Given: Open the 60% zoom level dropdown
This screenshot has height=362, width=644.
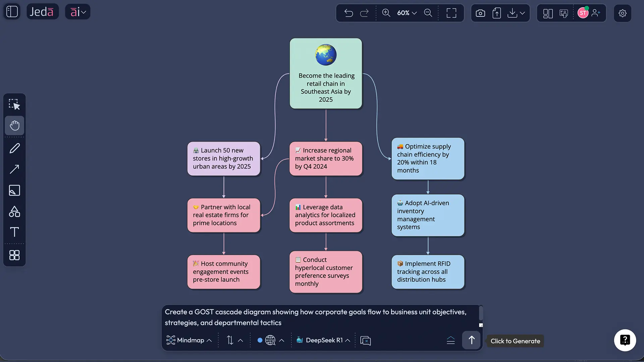Looking at the screenshot, I should (x=407, y=13).
